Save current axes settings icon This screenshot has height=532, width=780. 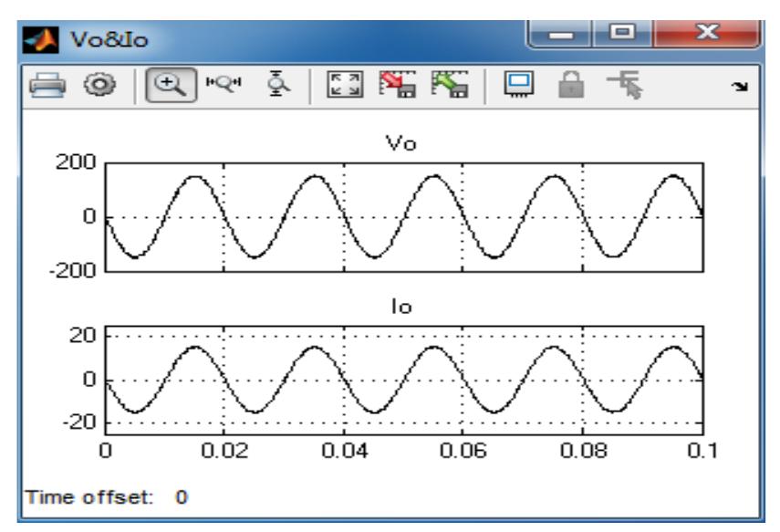pyautogui.click(x=398, y=85)
